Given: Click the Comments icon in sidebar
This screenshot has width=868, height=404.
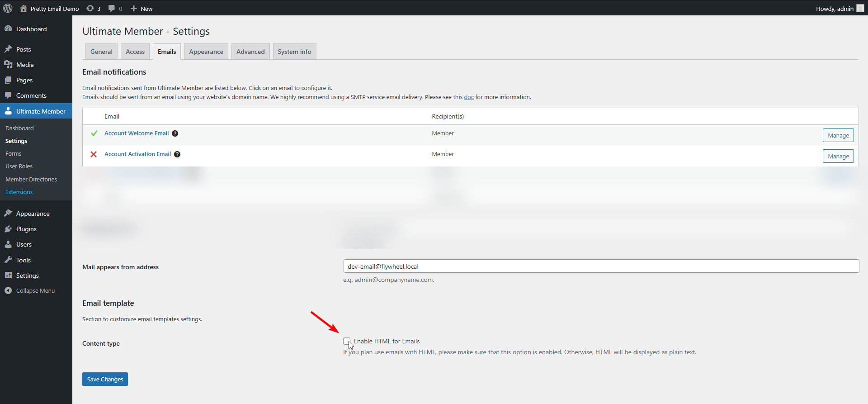Looking at the screenshot, I should (8, 95).
